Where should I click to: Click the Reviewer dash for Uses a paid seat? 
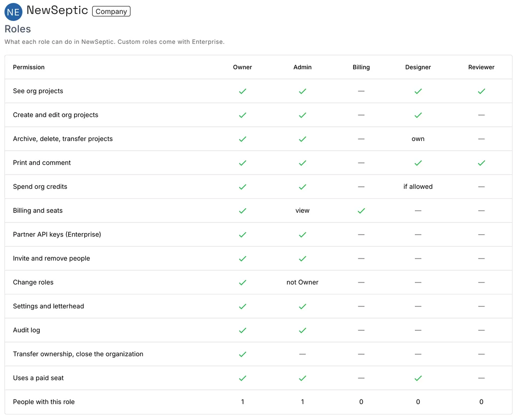click(481, 378)
